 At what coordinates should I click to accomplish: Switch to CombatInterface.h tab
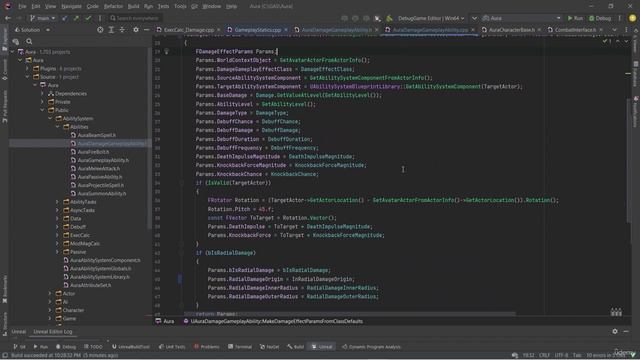click(x=575, y=30)
